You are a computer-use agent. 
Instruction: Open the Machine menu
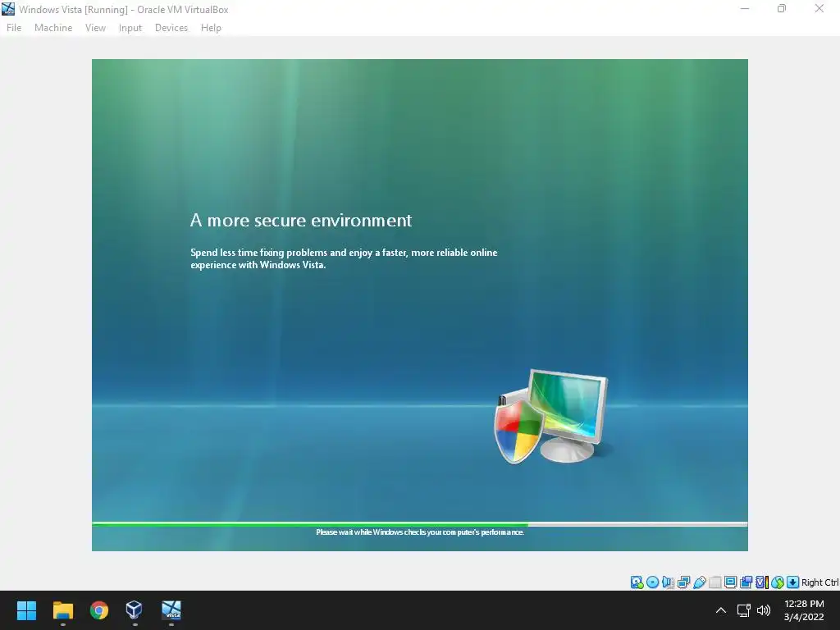(x=53, y=28)
